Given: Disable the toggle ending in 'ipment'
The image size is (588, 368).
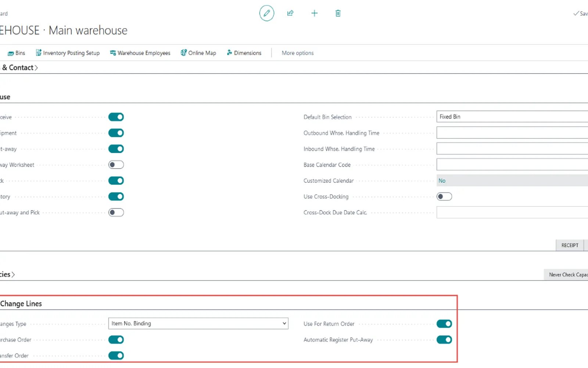Looking at the screenshot, I should click(x=116, y=133).
